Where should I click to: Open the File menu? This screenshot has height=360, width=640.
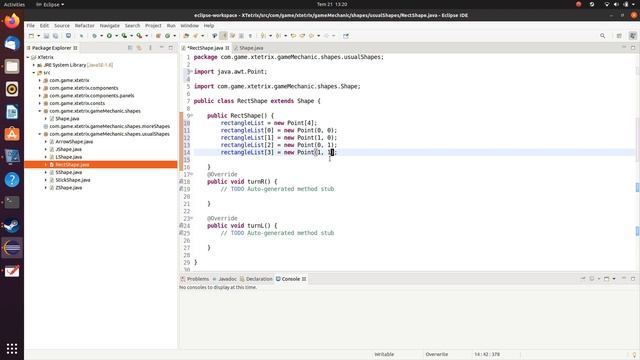(x=31, y=26)
